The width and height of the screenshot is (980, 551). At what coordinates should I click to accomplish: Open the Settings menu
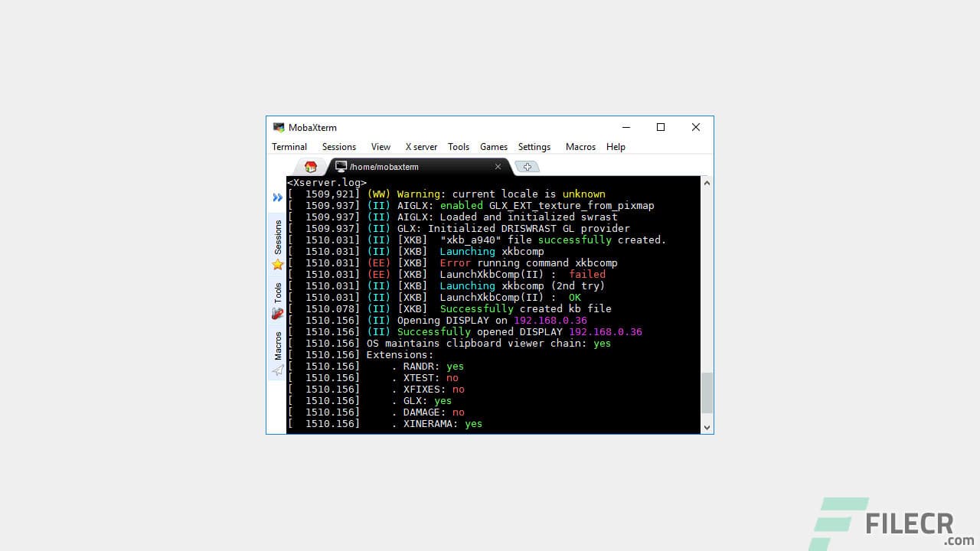click(x=534, y=146)
